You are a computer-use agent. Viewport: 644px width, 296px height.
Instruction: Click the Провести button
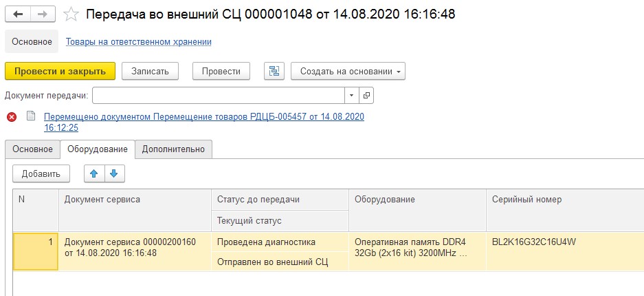(221, 71)
